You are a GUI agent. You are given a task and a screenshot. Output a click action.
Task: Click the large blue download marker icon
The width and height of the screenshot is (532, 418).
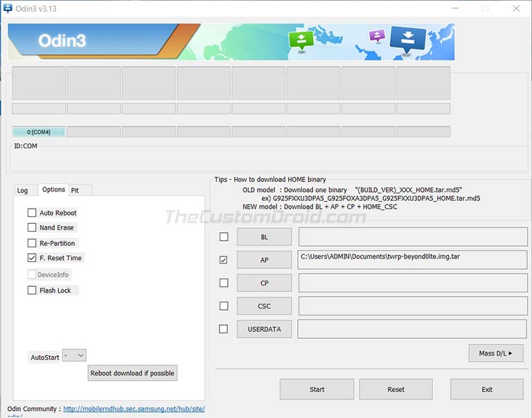(408, 40)
